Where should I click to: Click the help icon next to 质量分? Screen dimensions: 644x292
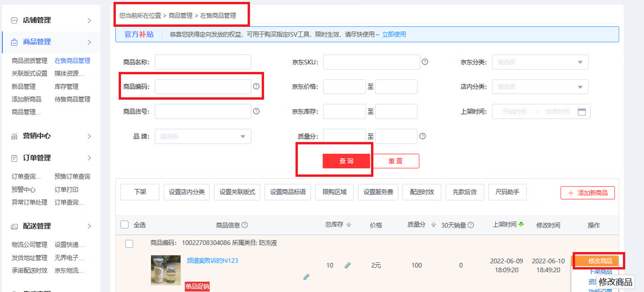coord(423,136)
